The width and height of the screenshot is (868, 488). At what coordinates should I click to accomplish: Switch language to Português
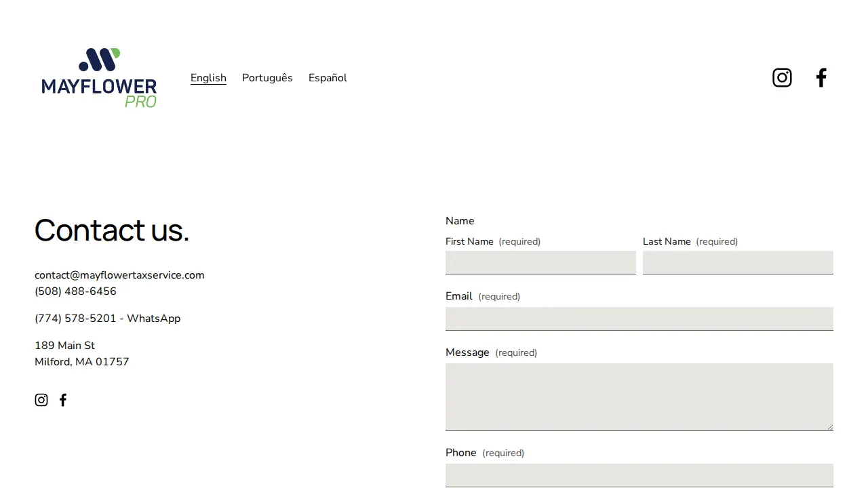[x=267, y=78]
